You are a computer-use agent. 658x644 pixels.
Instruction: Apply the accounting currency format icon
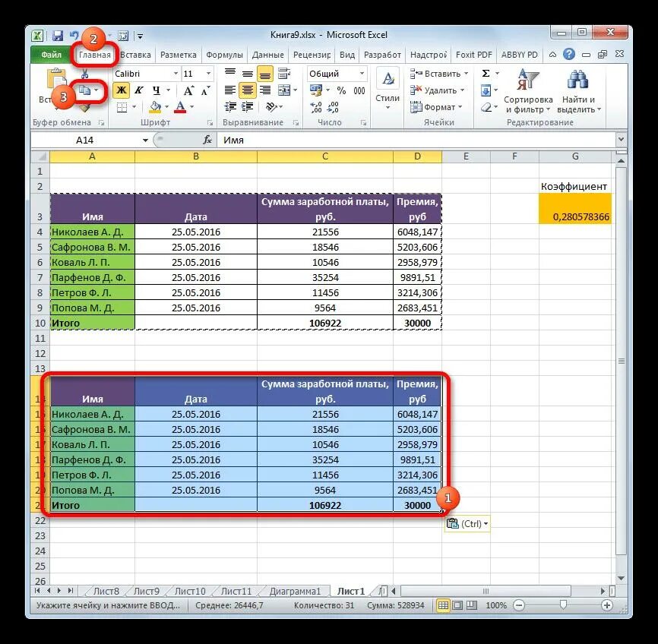315,90
